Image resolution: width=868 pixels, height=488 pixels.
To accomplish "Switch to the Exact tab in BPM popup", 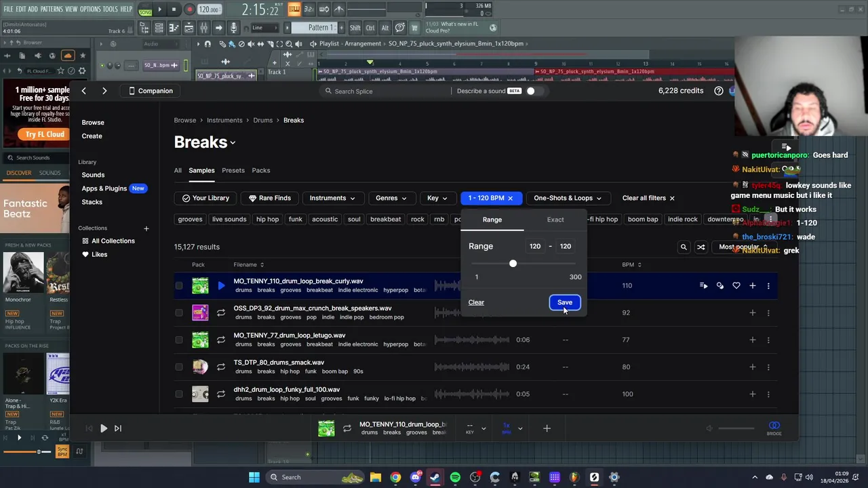I will click(x=555, y=220).
